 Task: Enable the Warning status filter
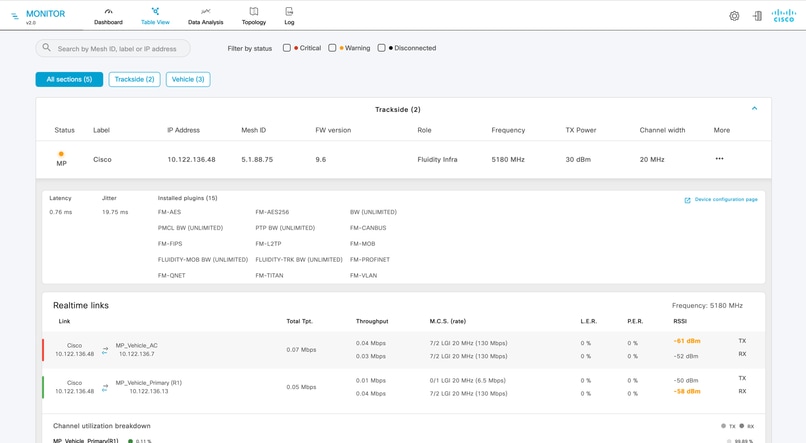pyautogui.click(x=332, y=48)
